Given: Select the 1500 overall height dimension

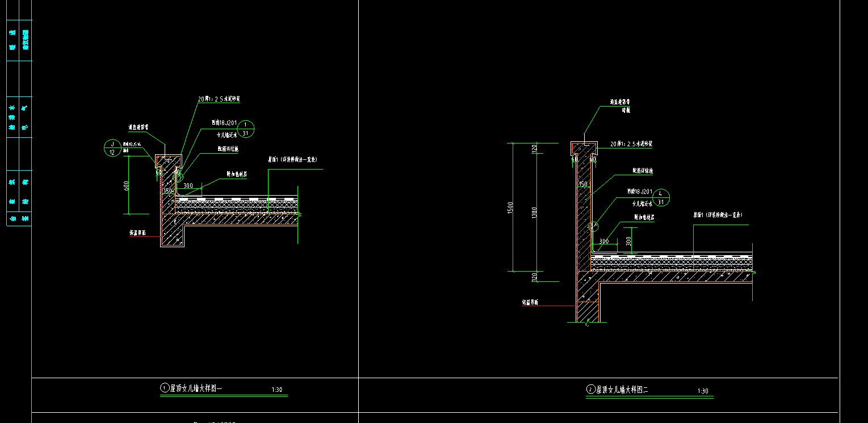Looking at the screenshot, I should tap(511, 208).
